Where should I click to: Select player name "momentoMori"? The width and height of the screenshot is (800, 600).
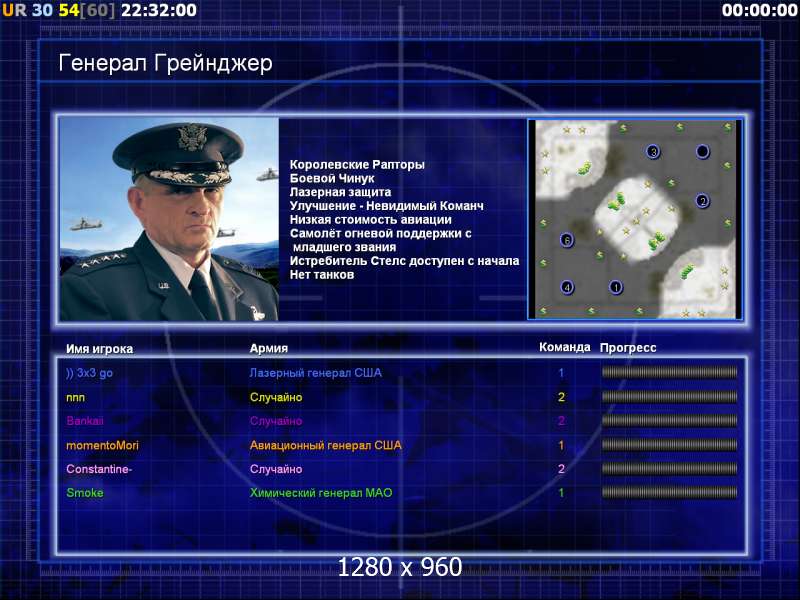pyautogui.click(x=102, y=445)
